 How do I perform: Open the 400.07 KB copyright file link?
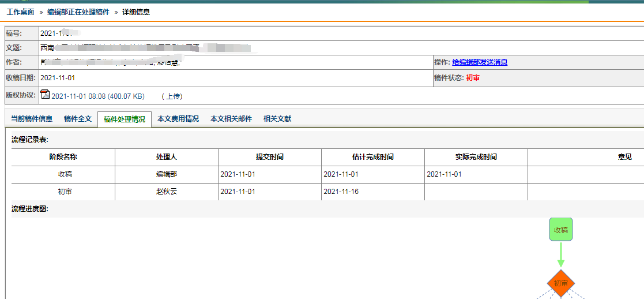point(98,96)
